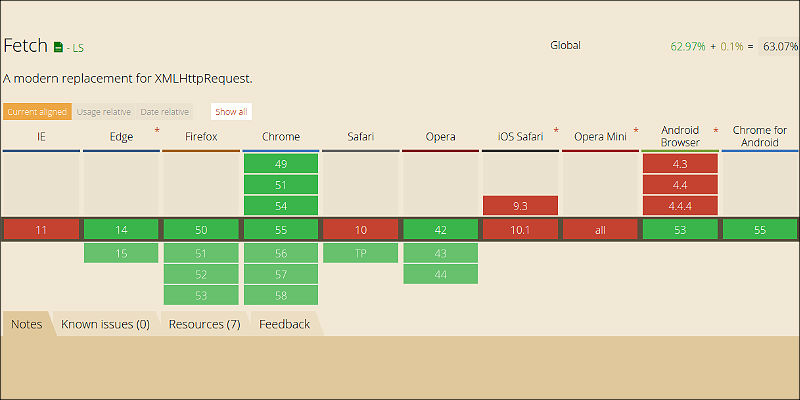Viewport: 800px width, 400px height.
Task: Select the Android Browser 4.4 cell
Action: click(x=680, y=185)
